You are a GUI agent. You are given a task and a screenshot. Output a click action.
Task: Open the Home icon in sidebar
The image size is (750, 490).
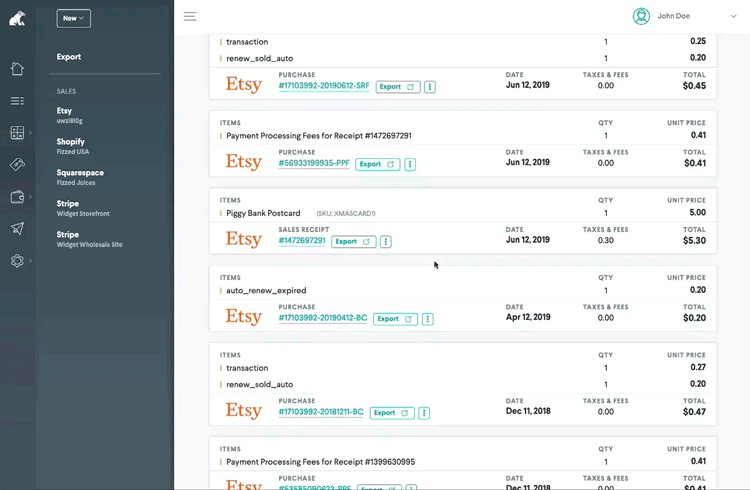17,69
